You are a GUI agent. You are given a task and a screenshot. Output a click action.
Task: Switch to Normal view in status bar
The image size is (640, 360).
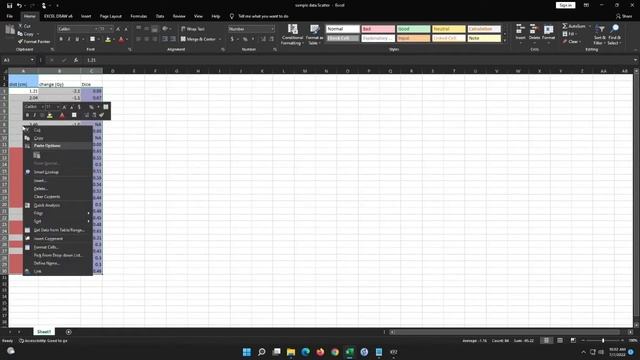pyautogui.click(x=546, y=340)
